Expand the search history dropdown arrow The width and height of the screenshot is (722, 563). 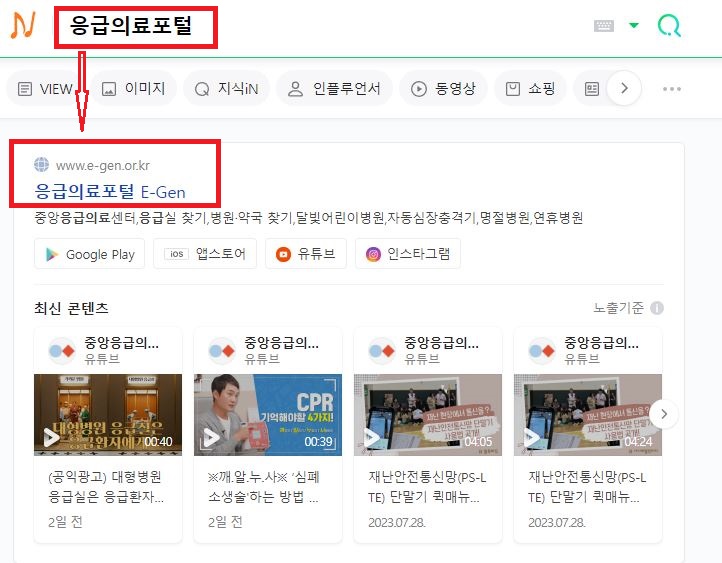click(634, 25)
